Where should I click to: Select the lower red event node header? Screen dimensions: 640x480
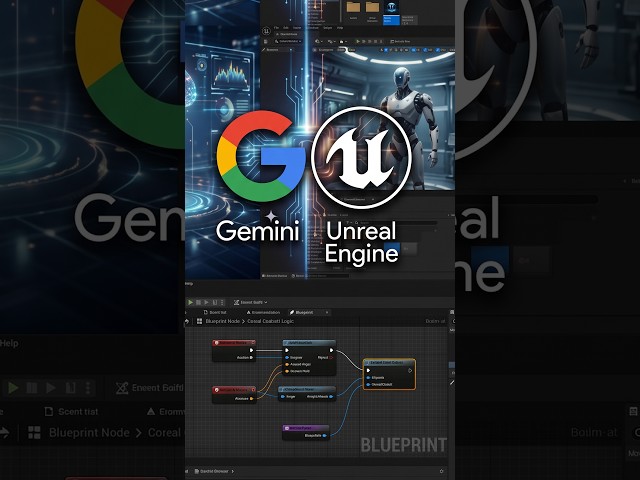pyautogui.click(x=234, y=390)
